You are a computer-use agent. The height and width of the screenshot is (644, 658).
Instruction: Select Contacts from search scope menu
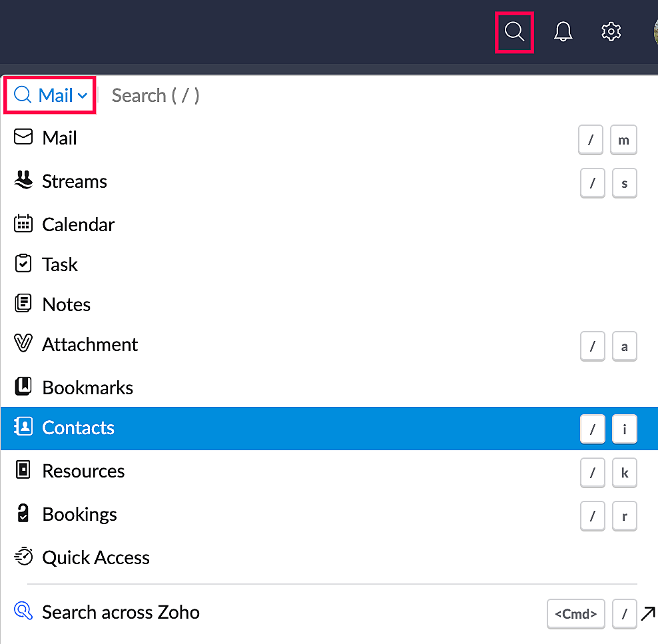click(79, 428)
